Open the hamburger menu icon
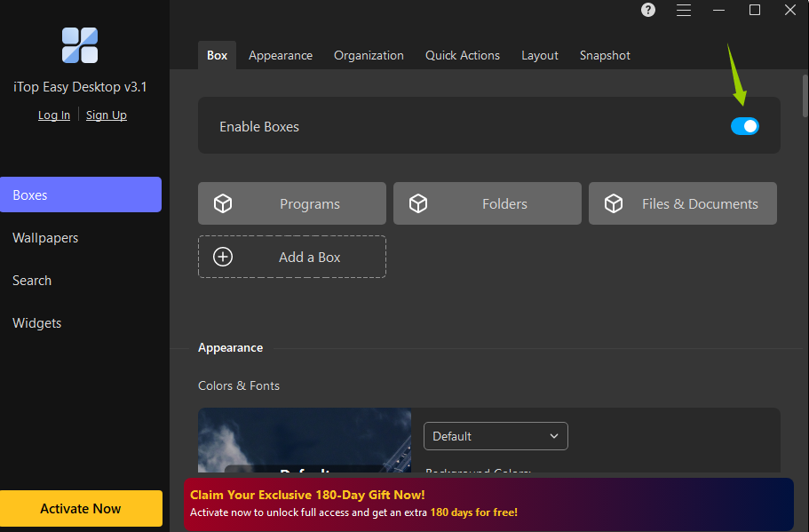The image size is (809, 532). (684, 11)
